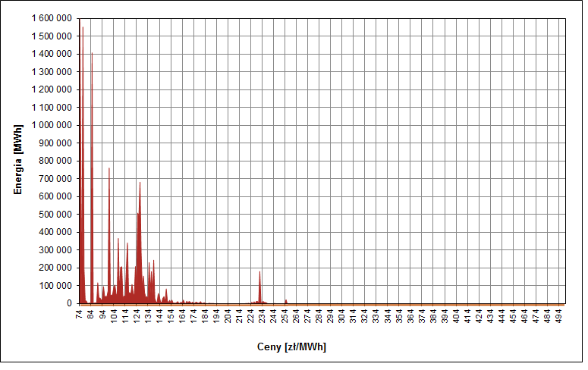Image resolution: width=588 pixels, height=370 pixels.
Task: Click the x-axis label "404"
Action: pyautogui.click(x=456, y=316)
